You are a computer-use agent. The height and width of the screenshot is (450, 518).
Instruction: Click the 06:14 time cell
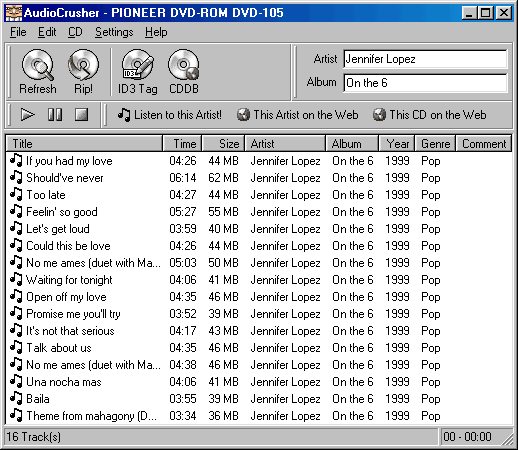pos(183,178)
